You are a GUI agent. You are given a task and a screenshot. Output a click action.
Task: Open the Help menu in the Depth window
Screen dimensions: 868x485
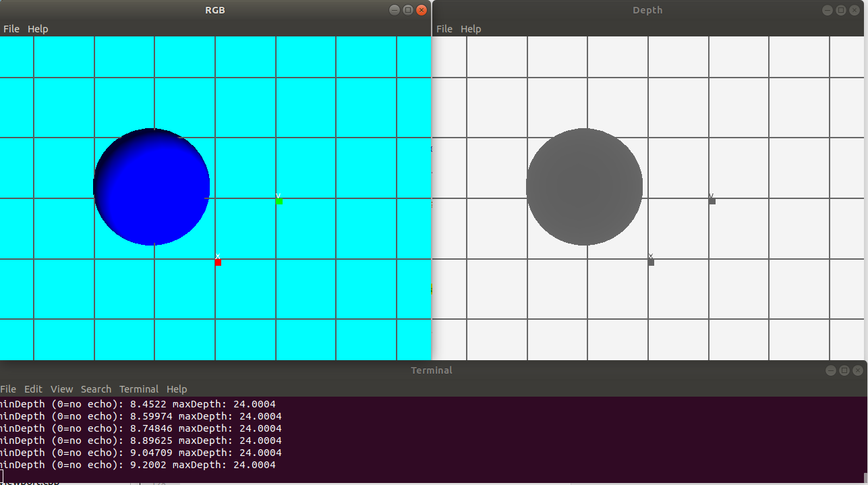click(x=471, y=28)
